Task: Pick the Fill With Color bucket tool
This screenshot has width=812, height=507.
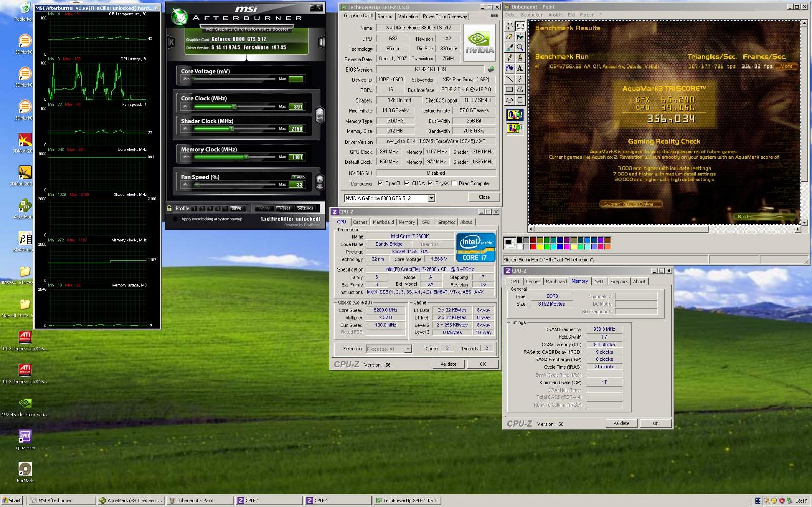Action: tap(520, 37)
